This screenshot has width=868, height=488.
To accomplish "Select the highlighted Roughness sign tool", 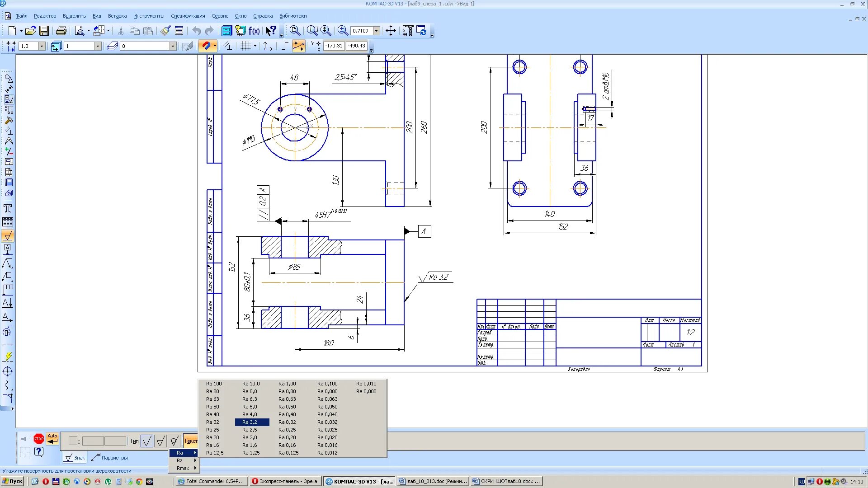I will pyautogui.click(x=8, y=236).
